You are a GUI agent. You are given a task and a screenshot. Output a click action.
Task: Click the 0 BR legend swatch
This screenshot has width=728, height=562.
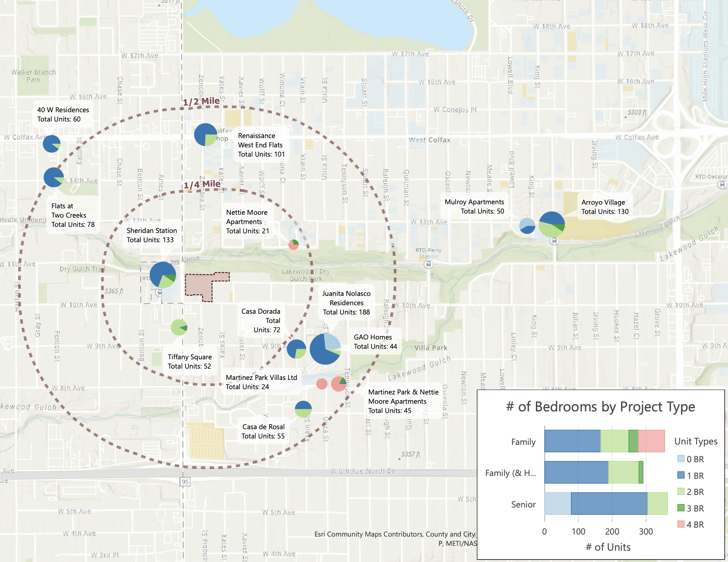(x=681, y=459)
